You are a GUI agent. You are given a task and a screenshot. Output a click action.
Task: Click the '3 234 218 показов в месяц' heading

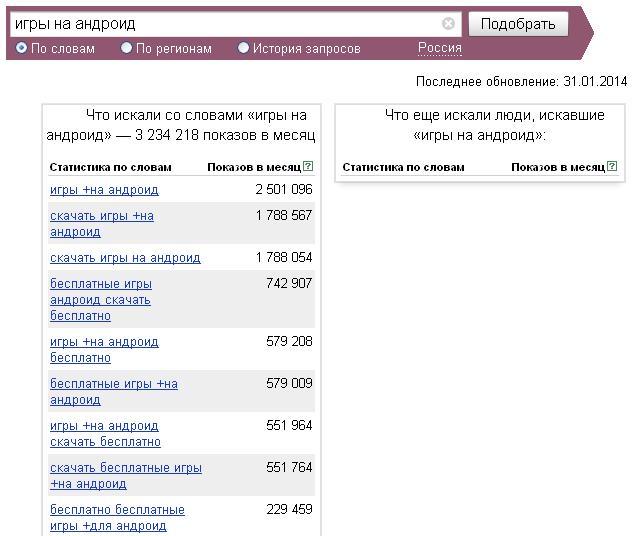point(225,135)
